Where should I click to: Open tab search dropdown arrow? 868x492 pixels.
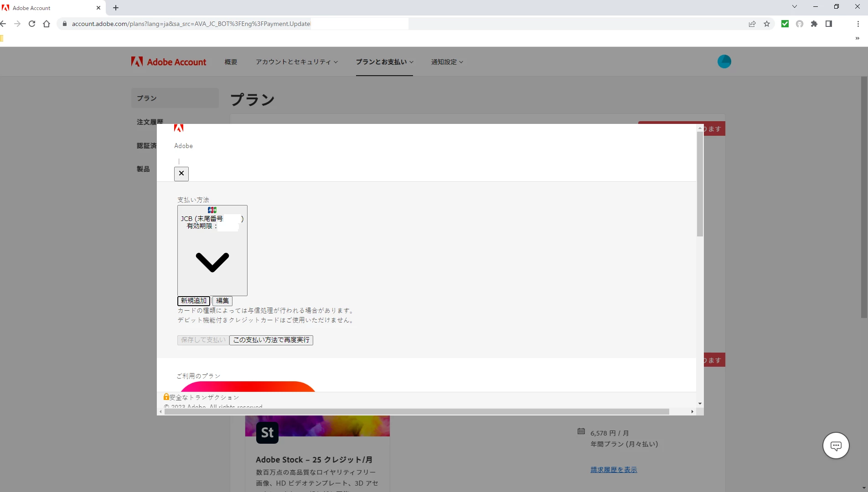tap(795, 6)
